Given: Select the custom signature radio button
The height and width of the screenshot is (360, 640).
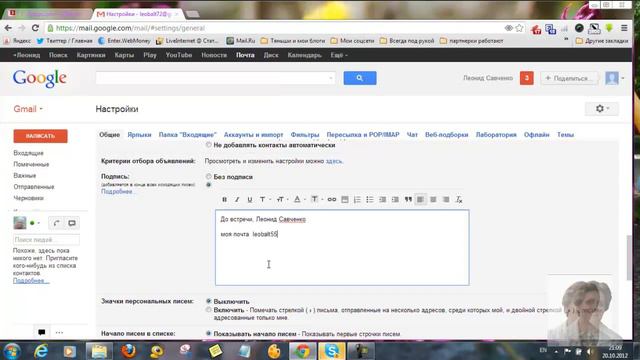Looking at the screenshot, I should click(x=209, y=185).
